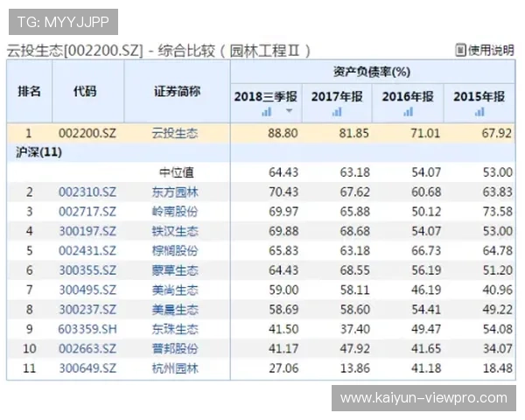The image size is (525, 420).
Task: Open the 东方园林 company link
Action: 175,192
